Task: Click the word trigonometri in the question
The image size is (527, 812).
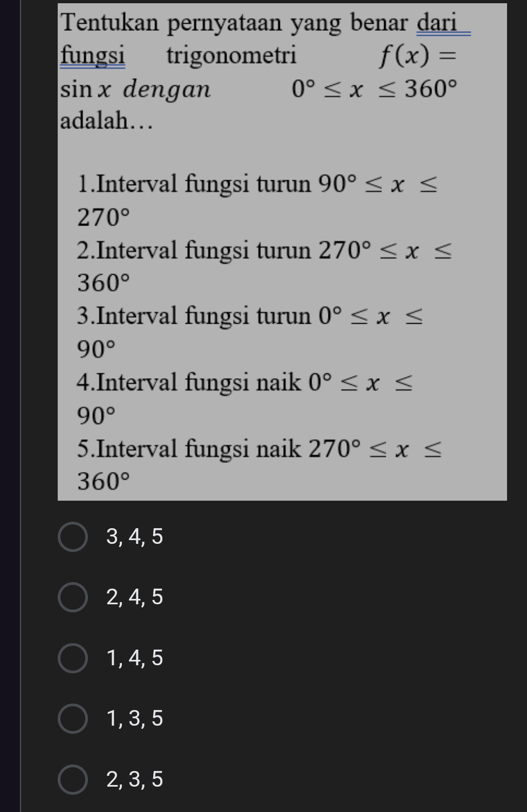Action: [x=232, y=54]
